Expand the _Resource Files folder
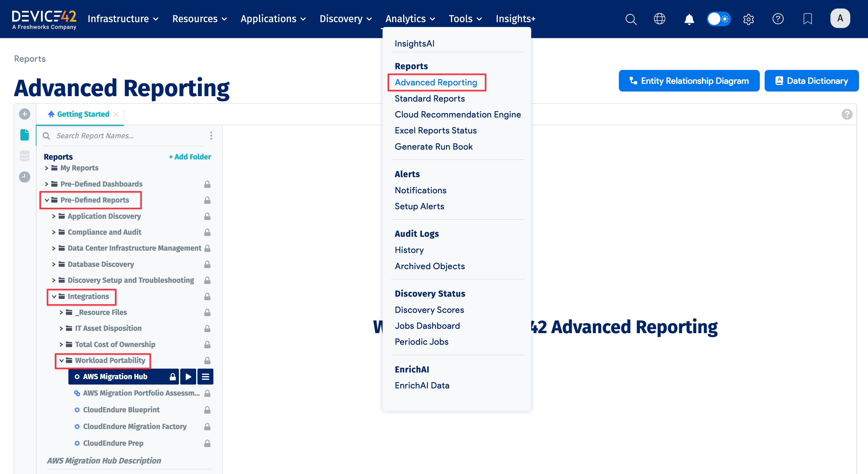 coord(61,313)
